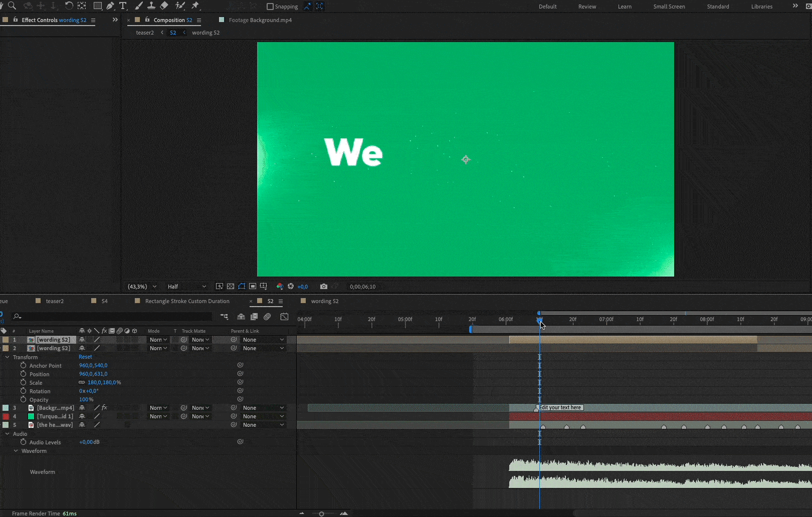Click the Audio Levels +0,00dB value
Image resolution: width=812 pixels, height=517 pixels.
point(89,442)
